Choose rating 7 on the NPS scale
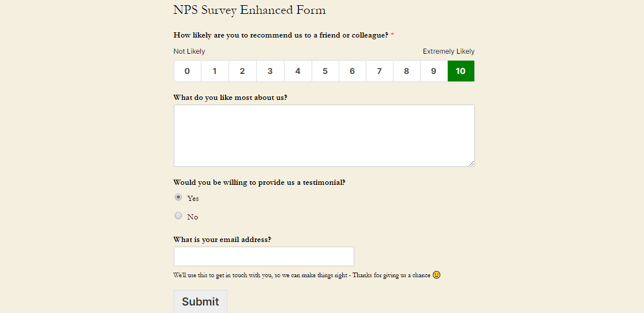644x313 pixels. 379,71
